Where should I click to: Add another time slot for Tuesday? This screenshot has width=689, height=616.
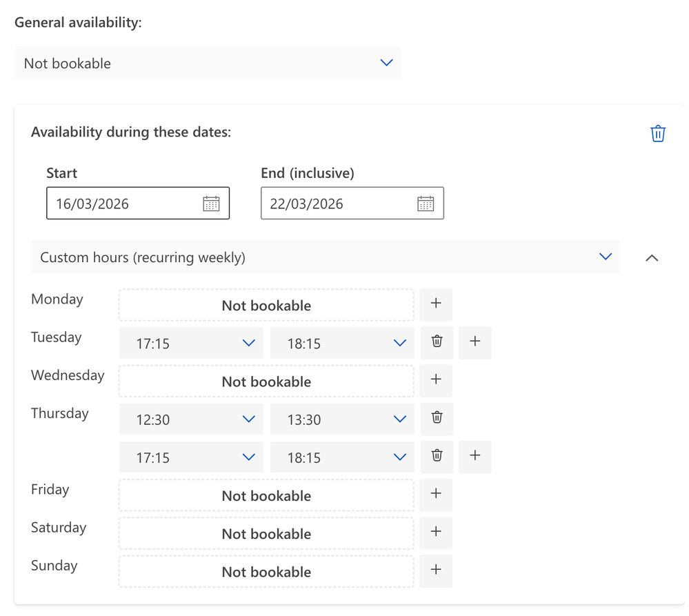[x=475, y=342]
